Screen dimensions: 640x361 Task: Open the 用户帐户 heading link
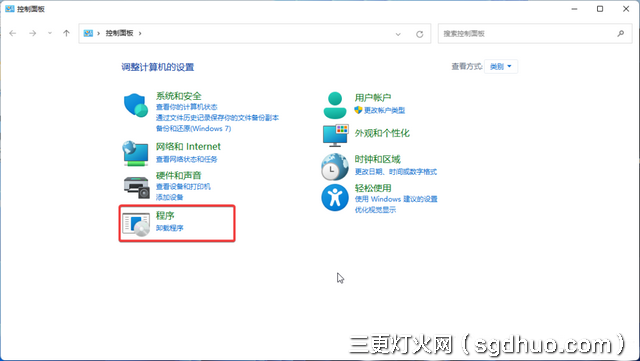point(373,98)
